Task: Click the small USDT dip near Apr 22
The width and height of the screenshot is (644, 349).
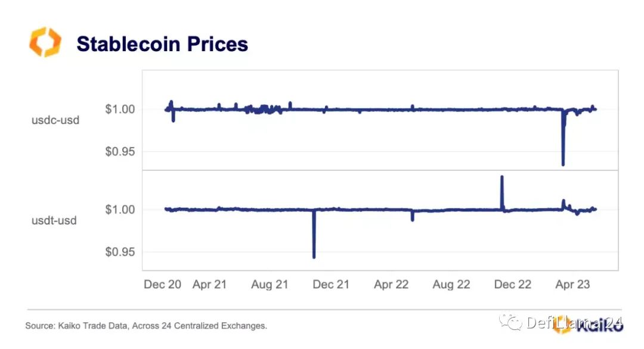Action: (x=413, y=216)
